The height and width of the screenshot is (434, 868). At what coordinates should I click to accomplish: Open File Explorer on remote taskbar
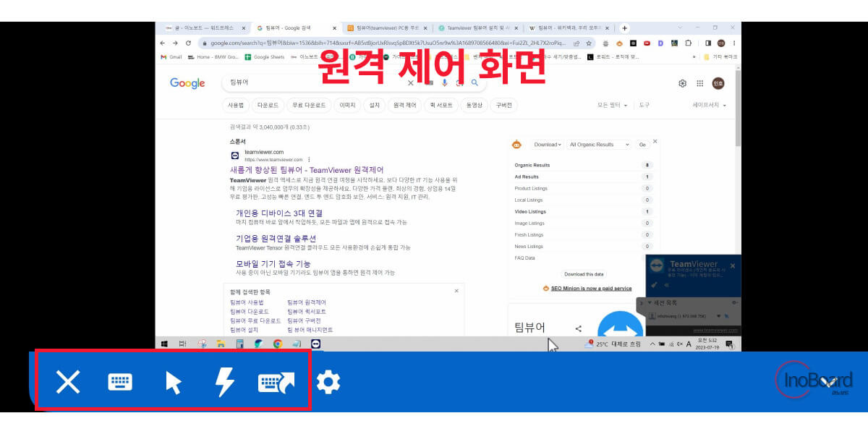tap(221, 344)
